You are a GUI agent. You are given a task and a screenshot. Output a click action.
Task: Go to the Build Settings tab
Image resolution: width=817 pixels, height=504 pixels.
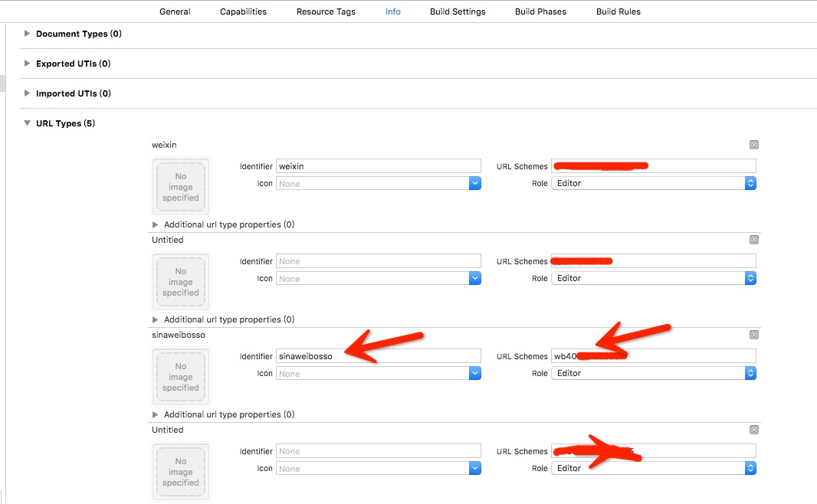pyautogui.click(x=458, y=11)
